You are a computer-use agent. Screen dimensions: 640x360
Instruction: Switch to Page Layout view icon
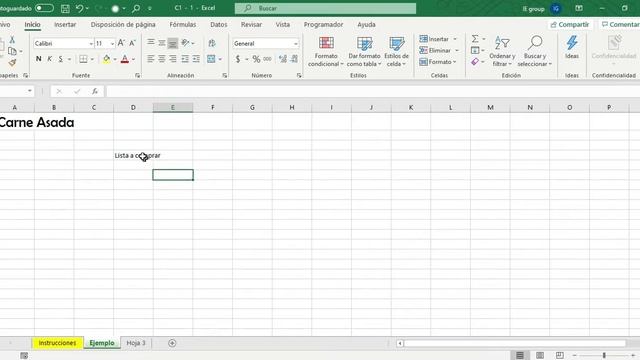coord(540,356)
